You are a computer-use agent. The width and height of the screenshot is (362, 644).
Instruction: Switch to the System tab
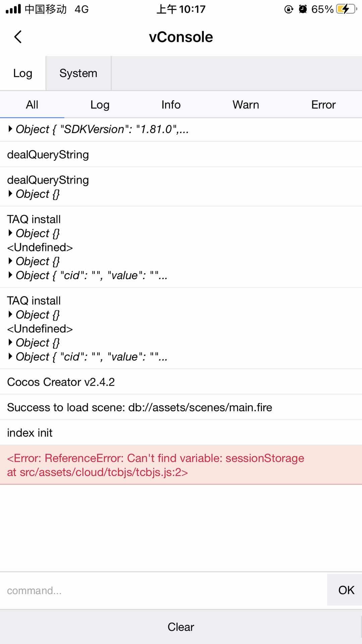click(78, 73)
